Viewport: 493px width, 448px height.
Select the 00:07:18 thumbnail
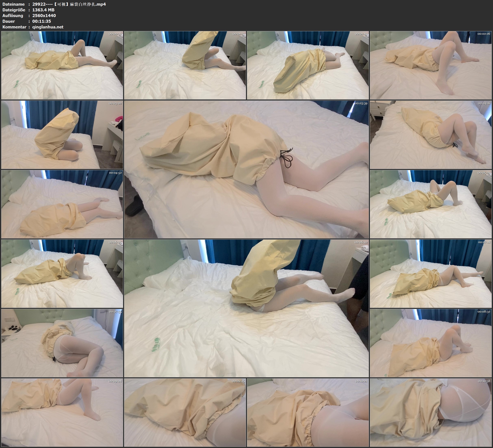pos(431,274)
